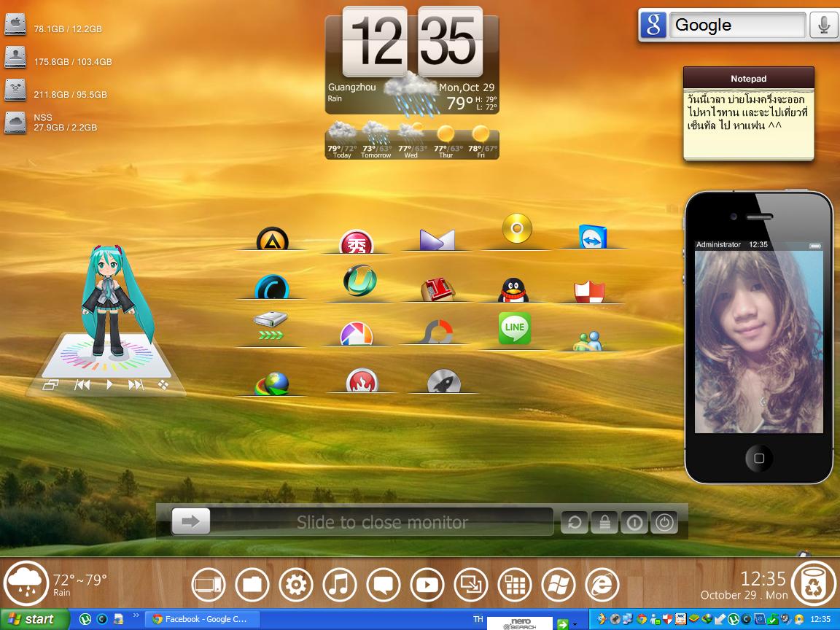Screen dimensions: 840x630
Task: Open the red and white shield icon
Action: pyautogui.click(x=589, y=292)
